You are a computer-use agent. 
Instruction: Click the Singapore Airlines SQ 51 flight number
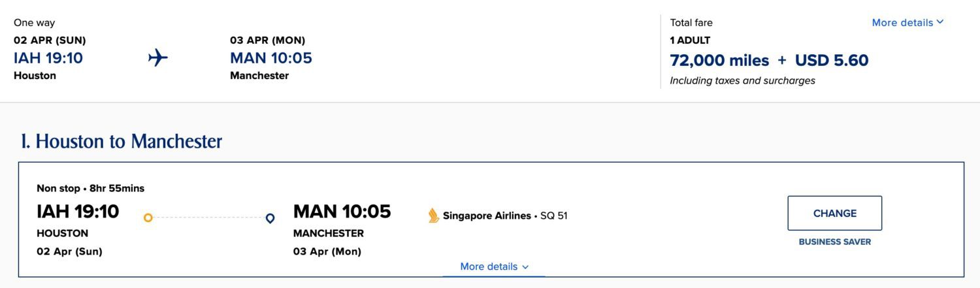click(x=554, y=216)
